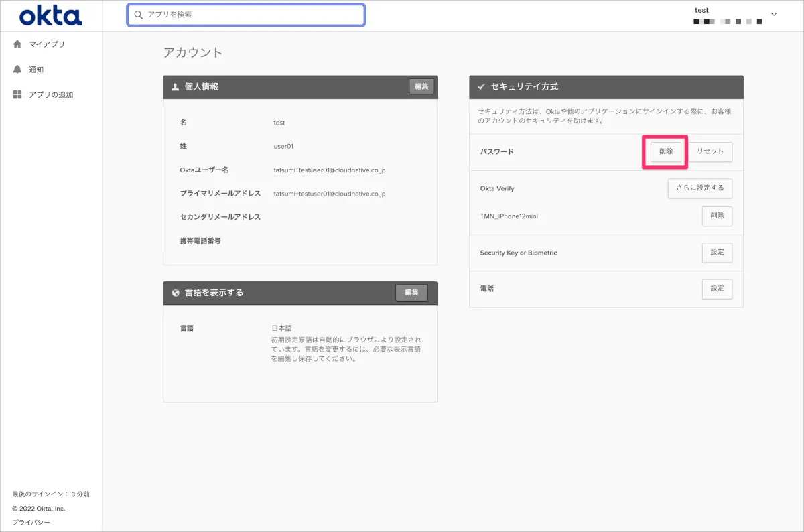
Task: Remove the TMN_iPhone12mini device
Action: (717, 216)
